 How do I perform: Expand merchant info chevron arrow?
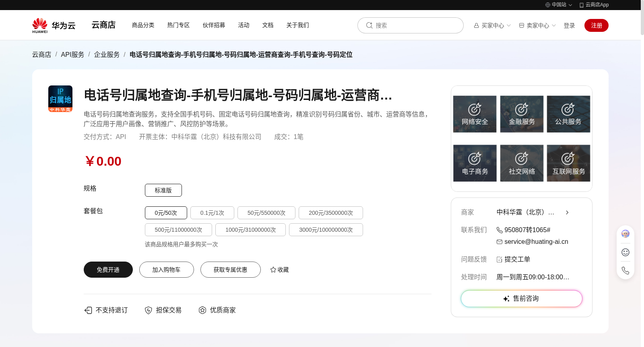coord(567,212)
